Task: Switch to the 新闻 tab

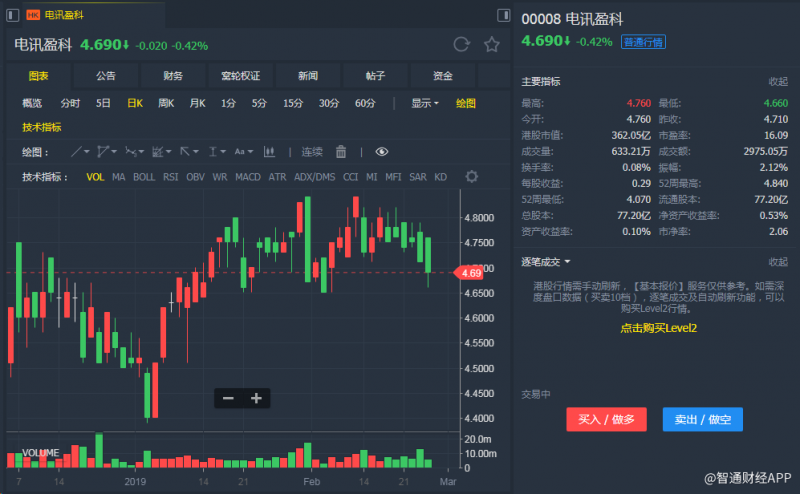Action: 308,76
